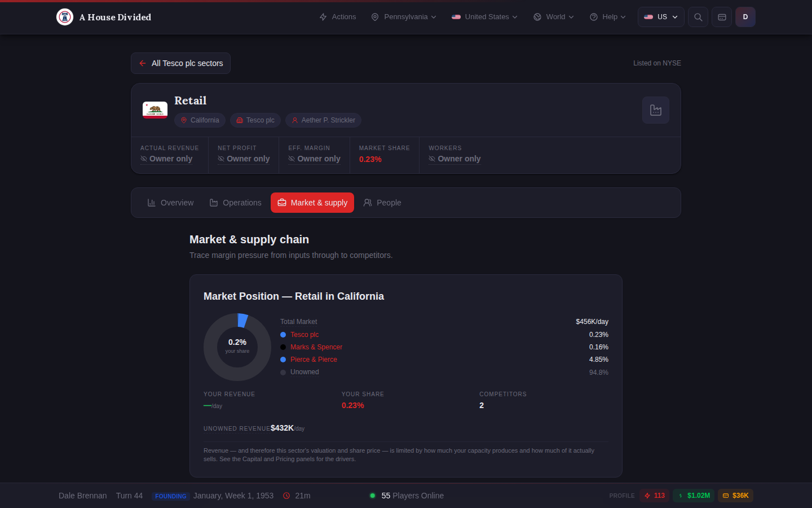Click the hidden-eye icon under Eff. Margin

pos(292,159)
